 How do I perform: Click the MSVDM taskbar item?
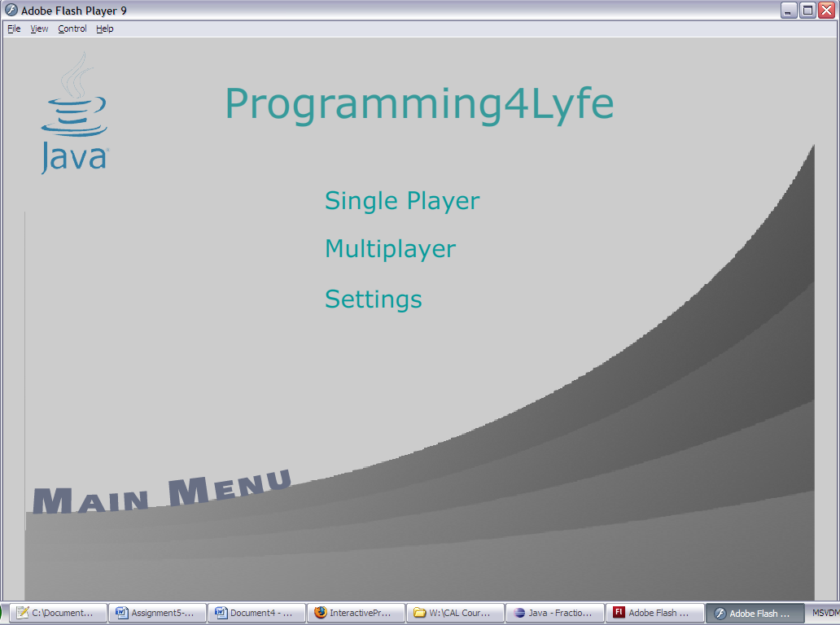[x=825, y=613]
